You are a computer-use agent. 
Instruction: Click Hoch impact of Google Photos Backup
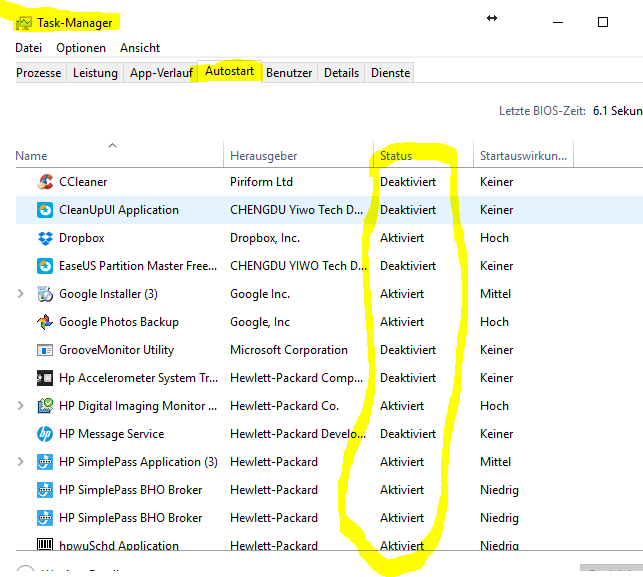pos(494,322)
